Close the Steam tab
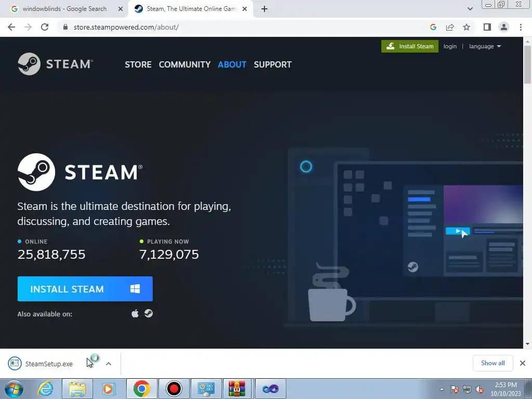Image resolution: width=532 pixels, height=399 pixels. [245, 9]
